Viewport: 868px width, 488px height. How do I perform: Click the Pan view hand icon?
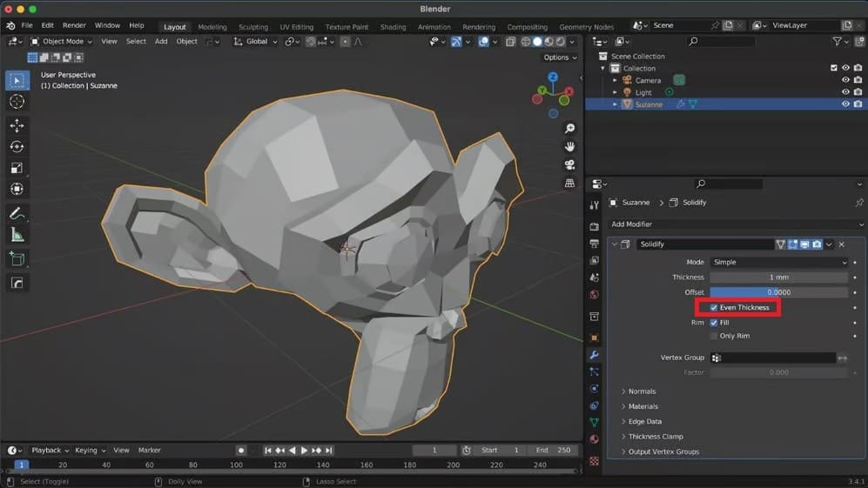(569, 147)
